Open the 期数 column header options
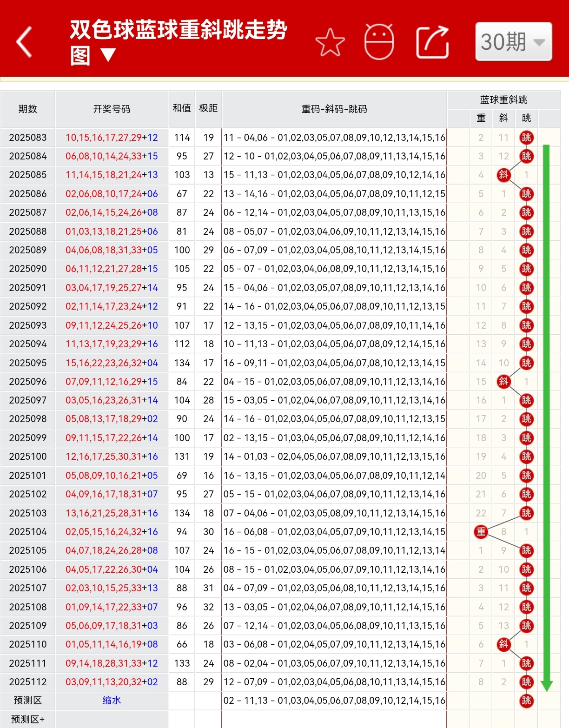Image resolution: width=569 pixels, height=728 pixels. click(x=28, y=110)
